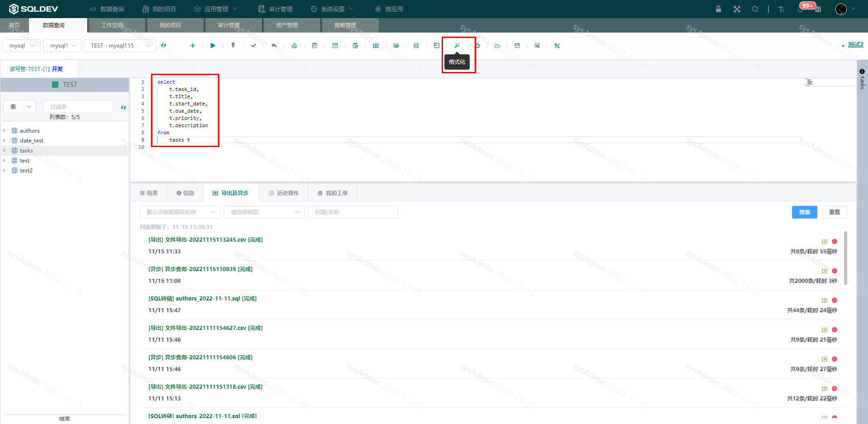
Task: Click 数据查询 in the top navigation
Action: tap(107, 9)
